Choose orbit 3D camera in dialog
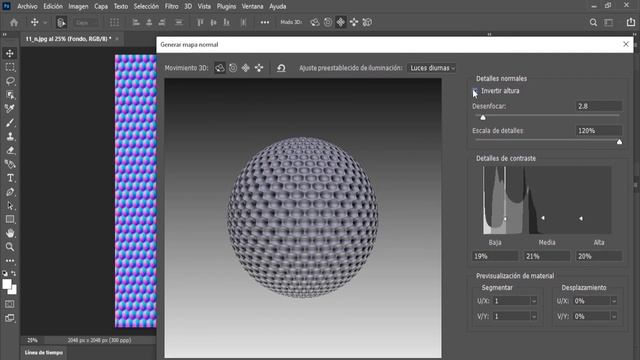This screenshot has width=640, height=360. (x=220, y=68)
